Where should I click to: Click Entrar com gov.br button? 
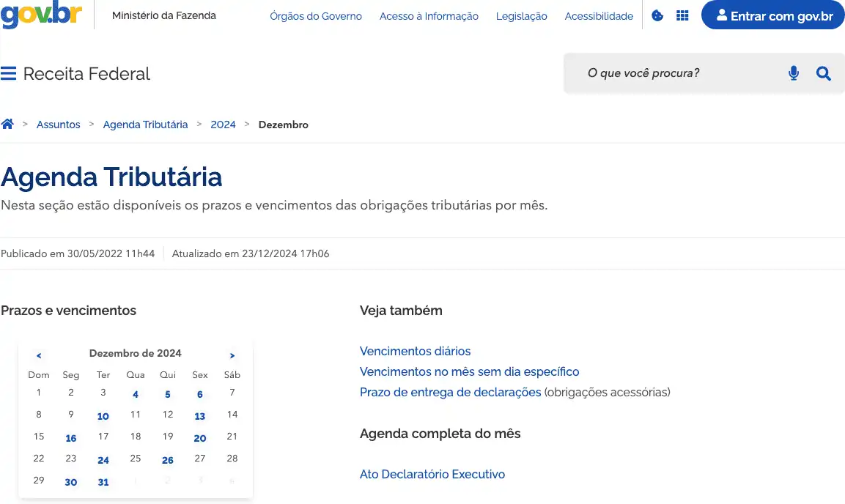click(x=773, y=15)
